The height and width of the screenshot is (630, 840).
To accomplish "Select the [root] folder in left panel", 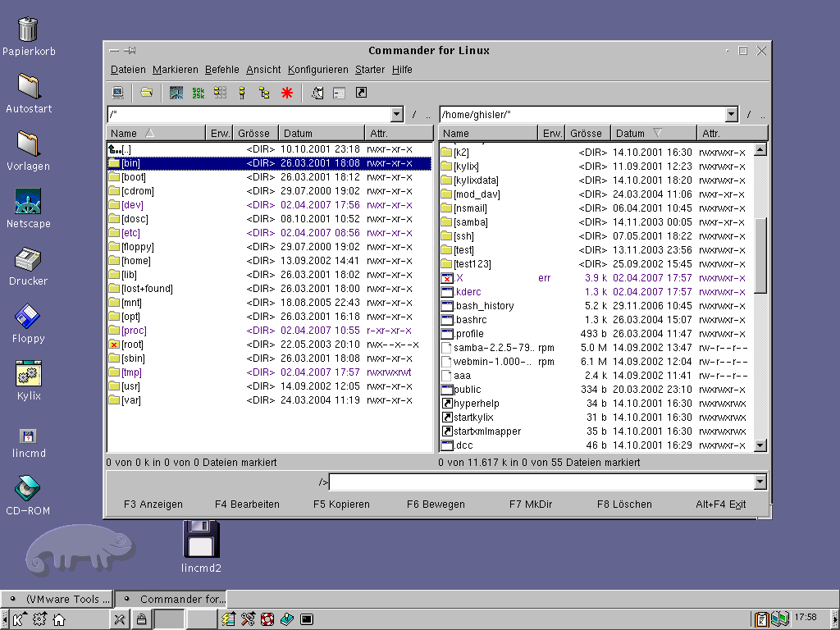I will point(269,345).
